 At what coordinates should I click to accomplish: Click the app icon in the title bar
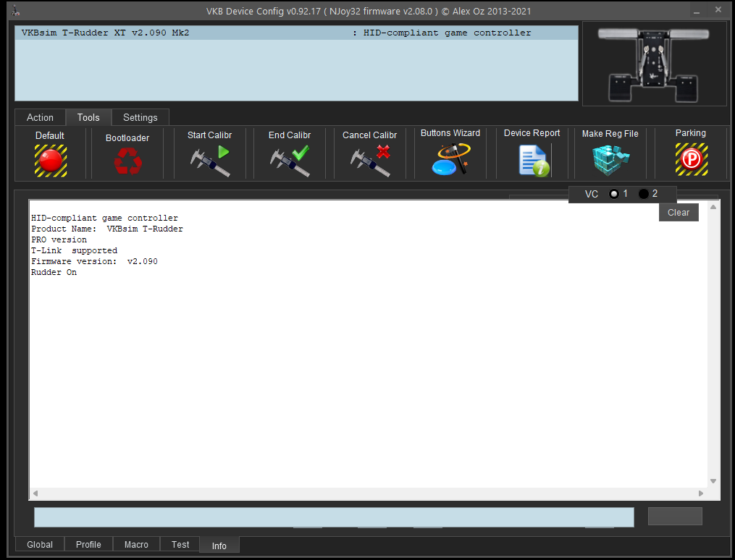coord(15,10)
